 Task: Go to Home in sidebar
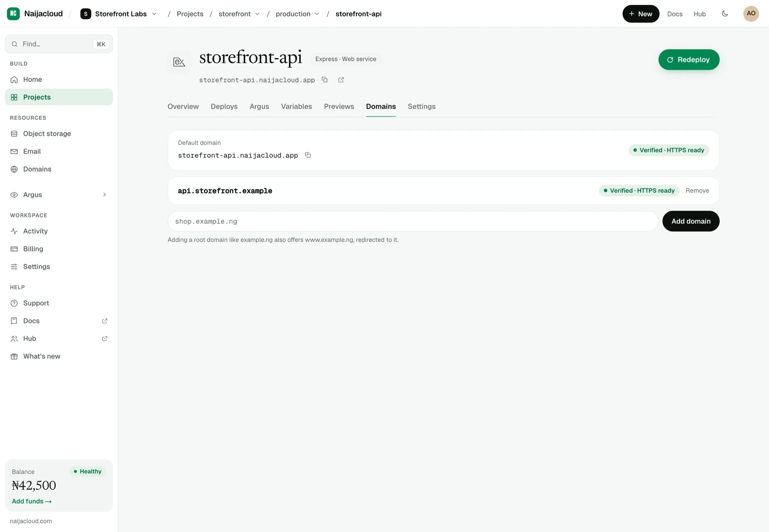[59, 79]
